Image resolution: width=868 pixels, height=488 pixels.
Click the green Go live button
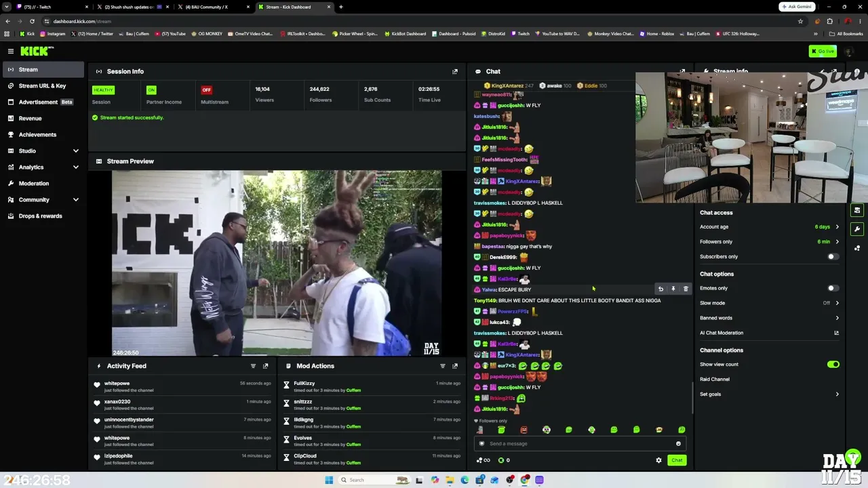pos(823,52)
